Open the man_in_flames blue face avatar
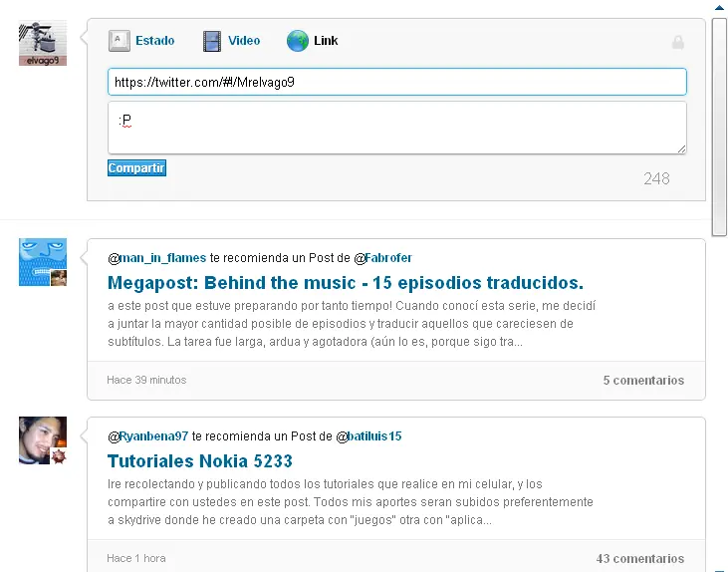 (x=43, y=262)
